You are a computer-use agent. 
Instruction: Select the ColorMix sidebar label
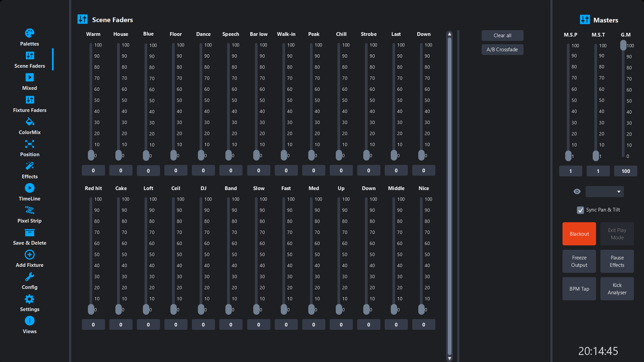coord(30,132)
